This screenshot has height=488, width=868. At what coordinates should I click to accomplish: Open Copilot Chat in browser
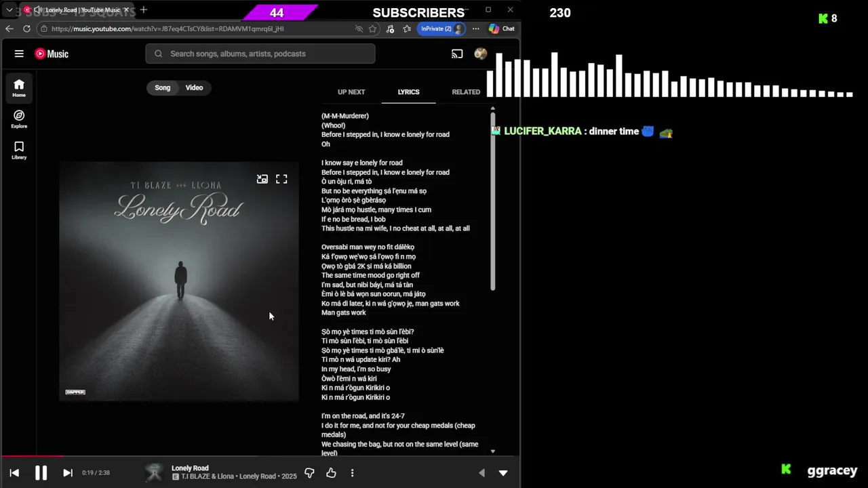coord(502,28)
